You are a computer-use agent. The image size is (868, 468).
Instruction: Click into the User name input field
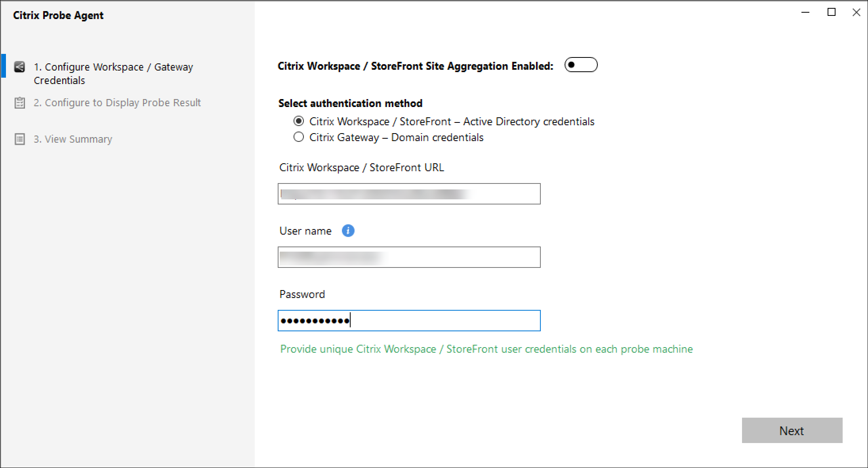pos(409,256)
